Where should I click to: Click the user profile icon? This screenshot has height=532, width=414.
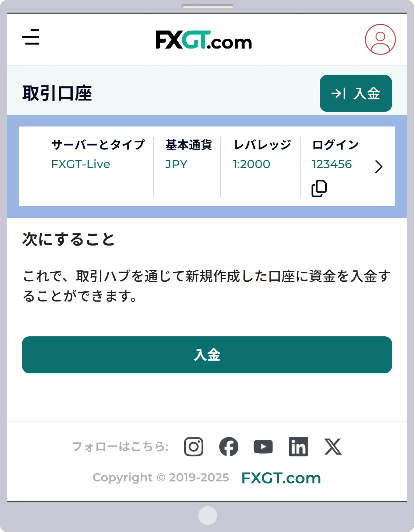pyautogui.click(x=380, y=39)
